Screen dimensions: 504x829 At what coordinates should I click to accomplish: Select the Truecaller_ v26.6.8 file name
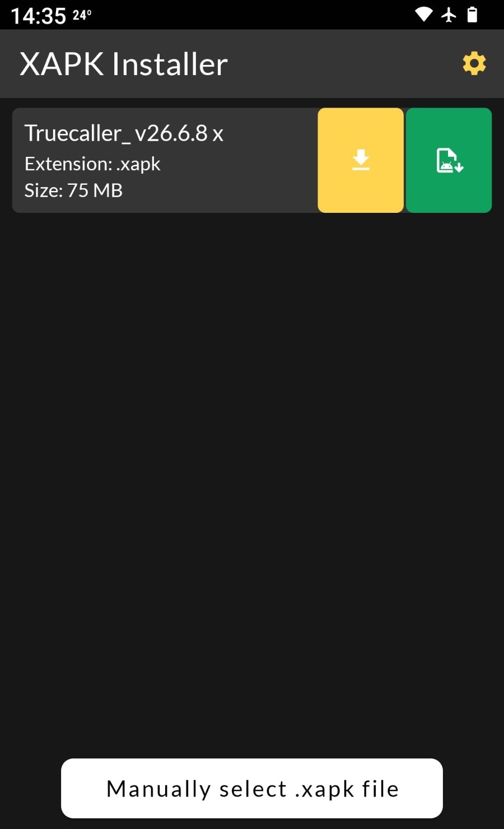tap(124, 133)
